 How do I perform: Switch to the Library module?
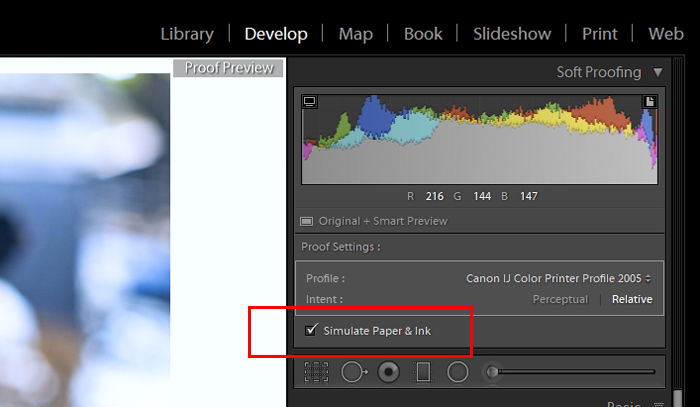pos(187,34)
